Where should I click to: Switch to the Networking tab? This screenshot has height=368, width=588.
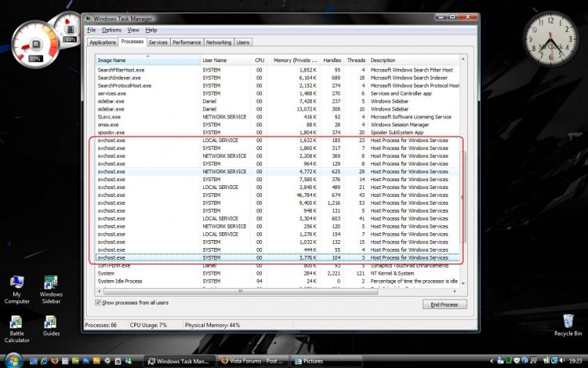[219, 42]
